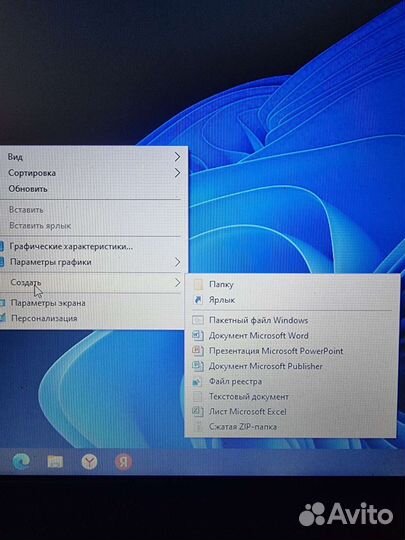Open Microsoft Edge from the taskbar
The image size is (405, 540).
[21, 461]
